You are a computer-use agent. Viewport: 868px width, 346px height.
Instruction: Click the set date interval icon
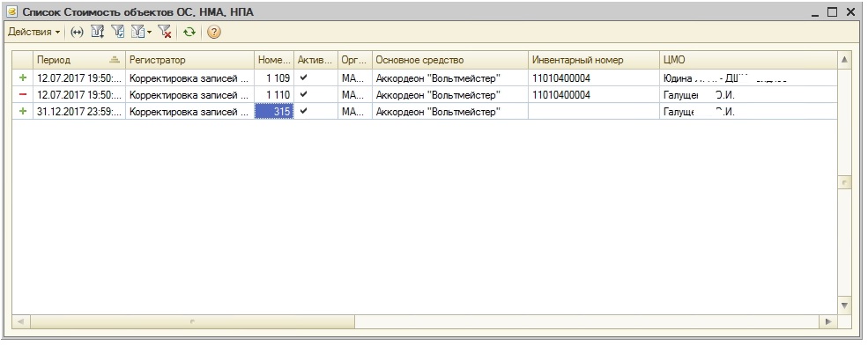(77, 32)
